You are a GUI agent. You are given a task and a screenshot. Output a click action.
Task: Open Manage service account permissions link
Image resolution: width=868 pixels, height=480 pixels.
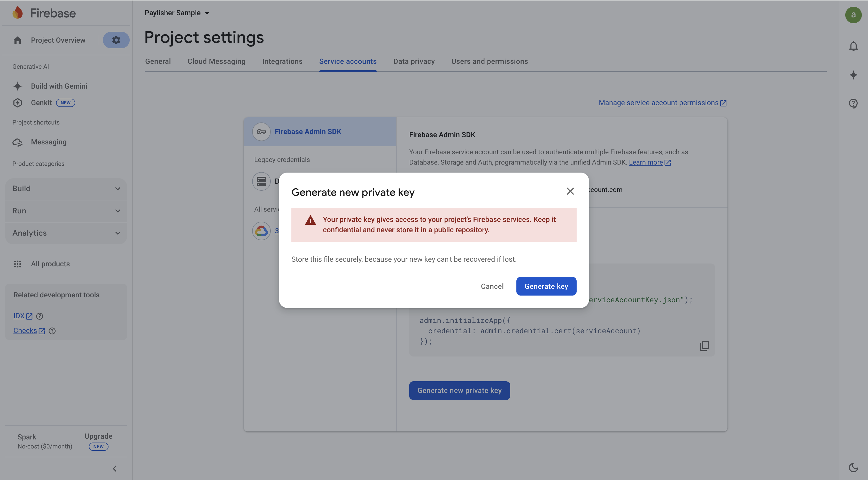click(662, 103)
